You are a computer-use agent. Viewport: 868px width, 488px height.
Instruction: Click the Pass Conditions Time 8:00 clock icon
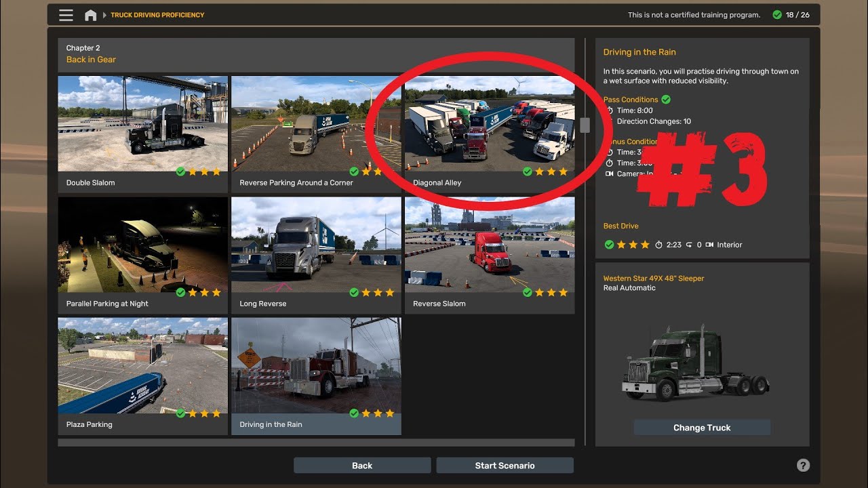610,110
